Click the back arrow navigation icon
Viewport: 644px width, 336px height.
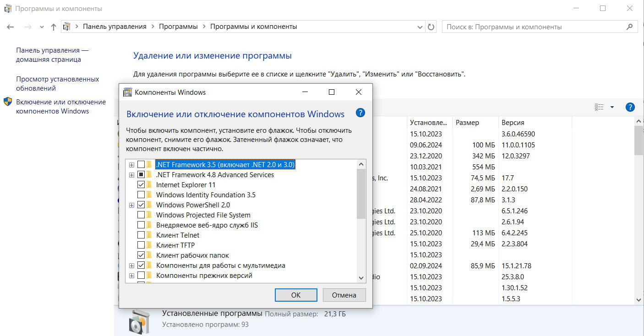click(11, 27)
